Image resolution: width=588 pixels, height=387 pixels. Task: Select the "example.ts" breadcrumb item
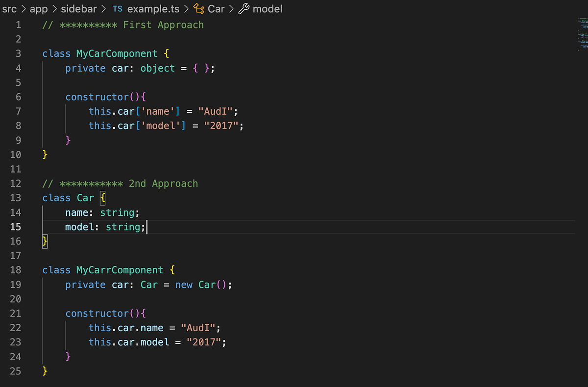[x=153, y=8]
